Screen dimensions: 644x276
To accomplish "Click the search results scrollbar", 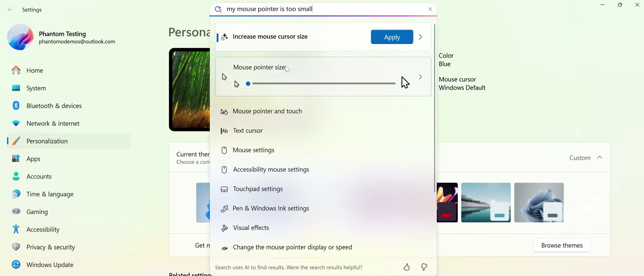I will 434,108.
